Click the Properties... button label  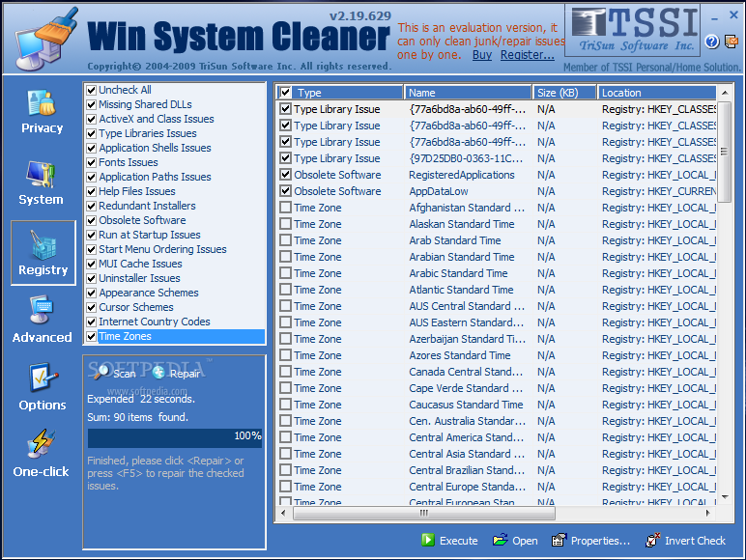[600, 541]
